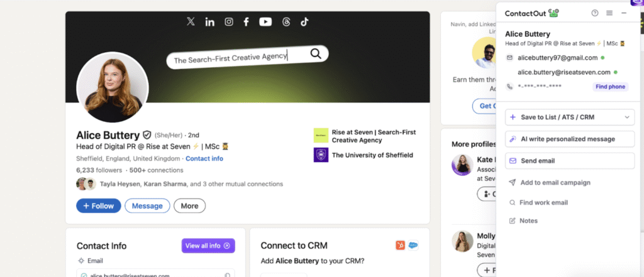The image size is (644, 277).
Task: Click Molly's profile picture in More profiles
Action: [x=462, y=241]
